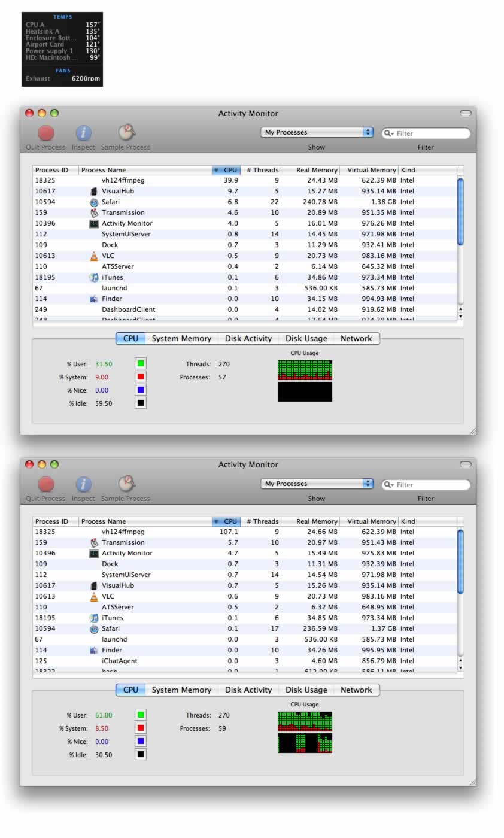Switch to Disk Usage tab in upper window

pyautogui.click(x=306, y=338)
